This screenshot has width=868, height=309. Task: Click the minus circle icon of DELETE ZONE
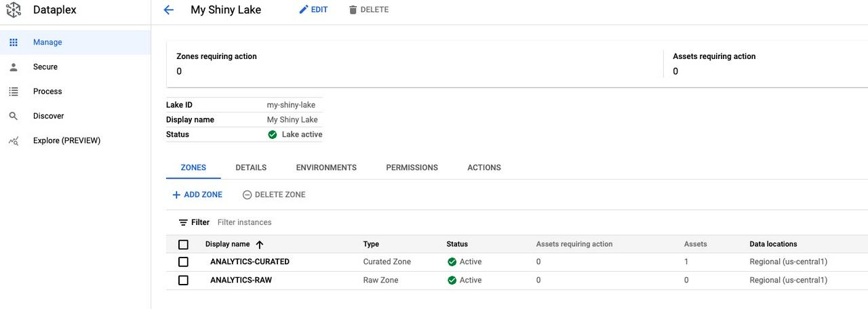tap(247, 194)
